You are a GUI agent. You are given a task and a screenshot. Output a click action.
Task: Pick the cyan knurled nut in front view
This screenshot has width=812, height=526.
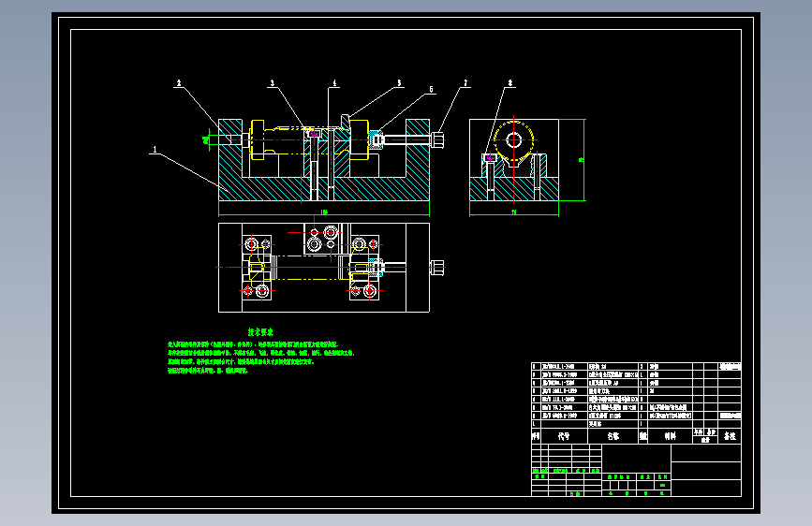point(376,140)
